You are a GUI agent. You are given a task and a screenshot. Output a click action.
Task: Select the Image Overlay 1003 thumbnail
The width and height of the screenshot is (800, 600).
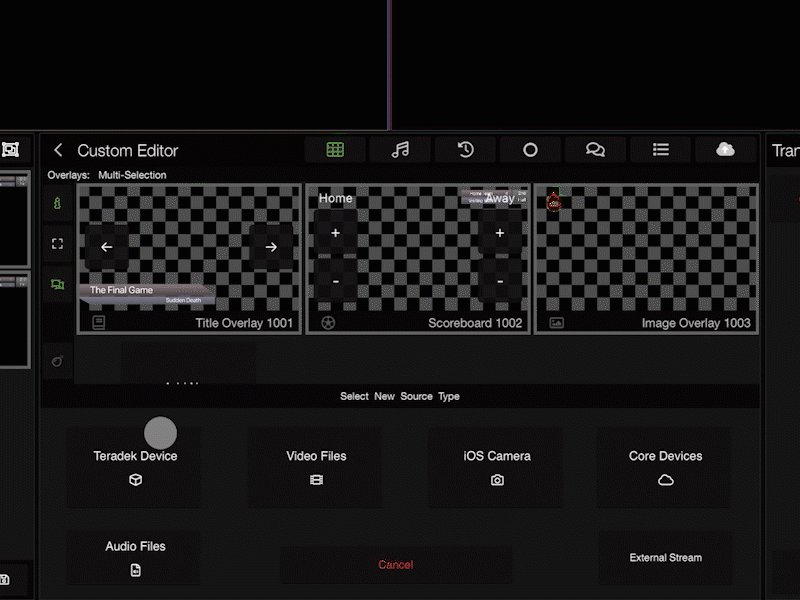click(x=646, y=258)
